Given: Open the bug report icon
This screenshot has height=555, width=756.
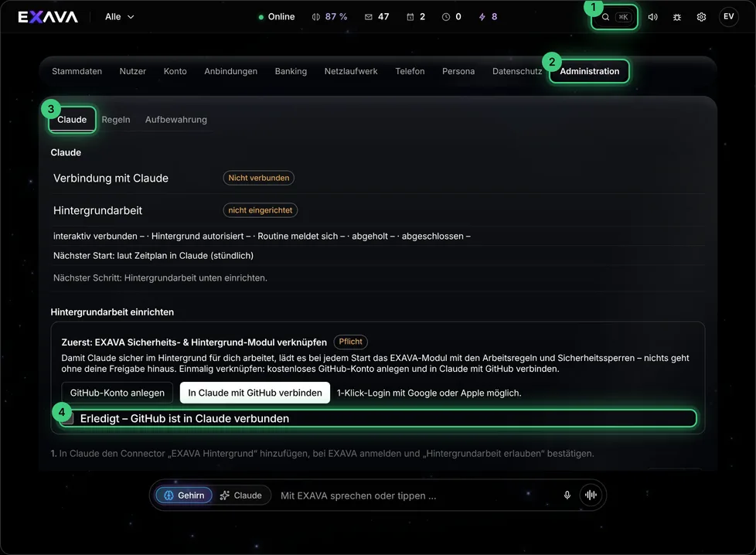Looking at the screenshot, I should 677,17.
